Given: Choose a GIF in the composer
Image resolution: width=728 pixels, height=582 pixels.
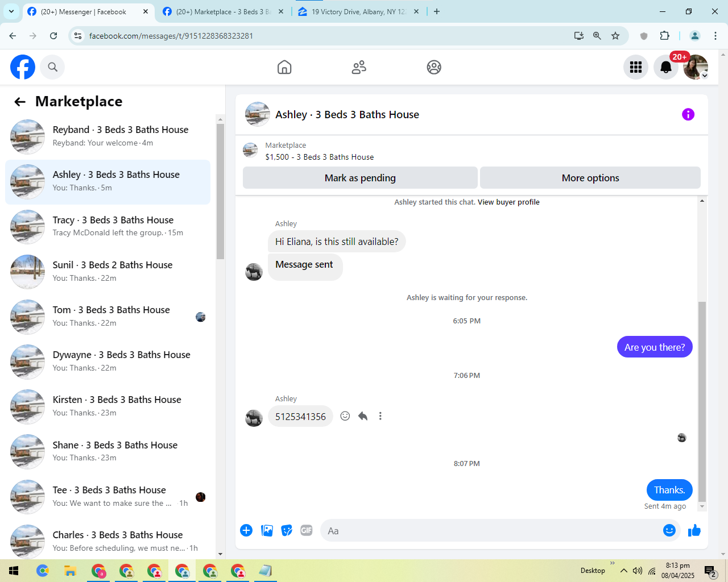Looking at the screenshot, I should (307, 530).
